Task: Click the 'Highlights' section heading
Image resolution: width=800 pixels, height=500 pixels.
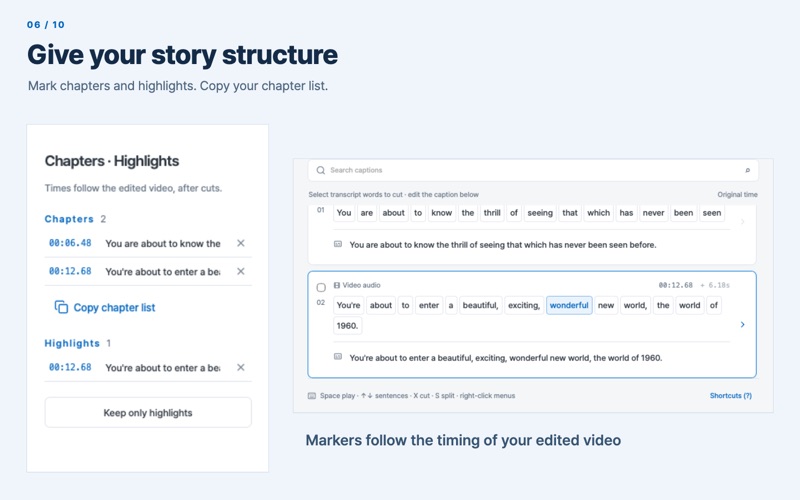Action: (72, 343)
